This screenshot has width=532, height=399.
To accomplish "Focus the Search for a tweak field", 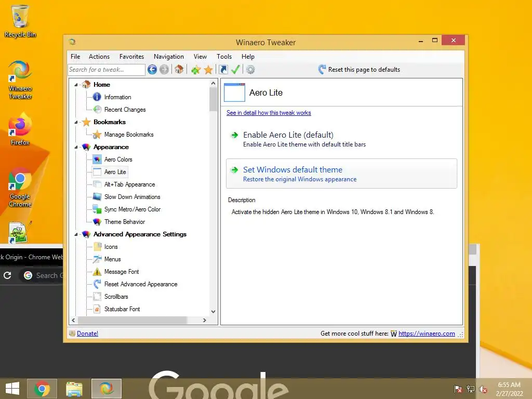I will 107,70.
